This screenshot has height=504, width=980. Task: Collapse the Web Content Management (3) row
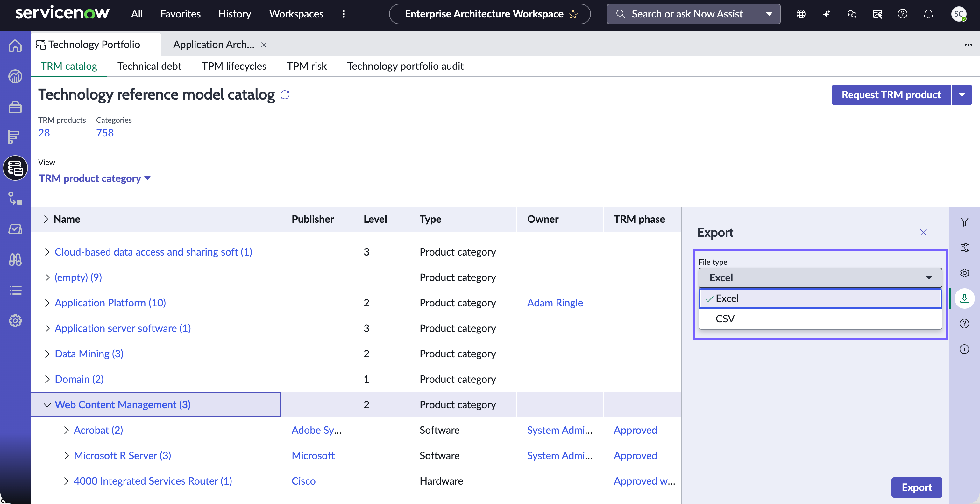(47, 405)
